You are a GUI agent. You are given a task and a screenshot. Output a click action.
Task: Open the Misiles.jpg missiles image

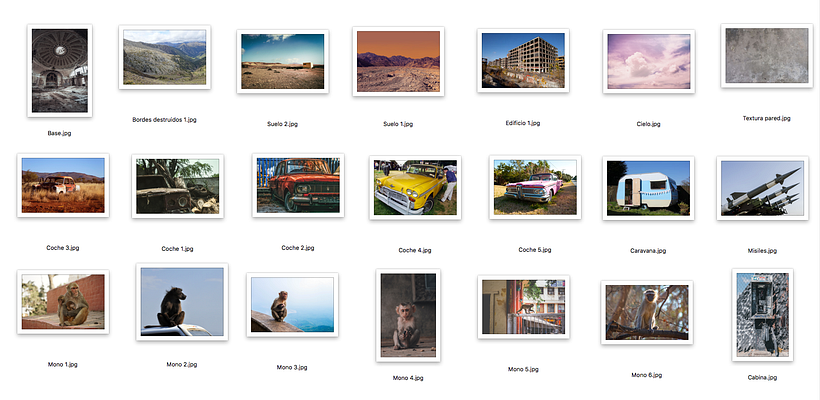762,189
